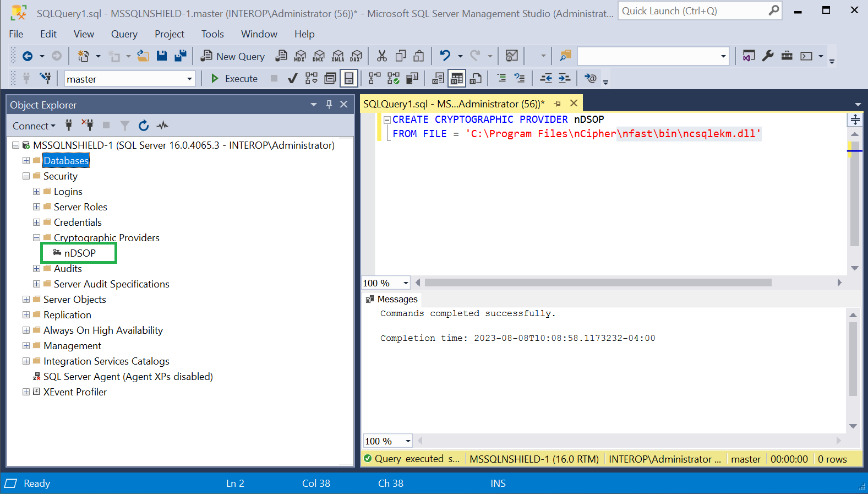This screenshot has width=868, height=494.
Task: Open Activity Monitor from the Object Explorer toolbar
Action: tap(162, 126)
